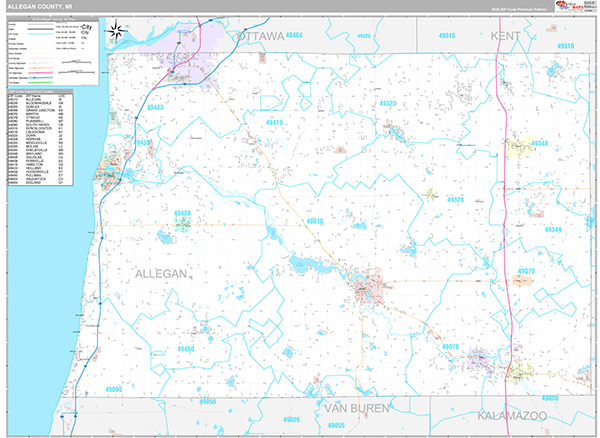Click ZIP code label 49464
Image resolution: width=600 pixels, height=438 pixels.
[x=294, y=35]
